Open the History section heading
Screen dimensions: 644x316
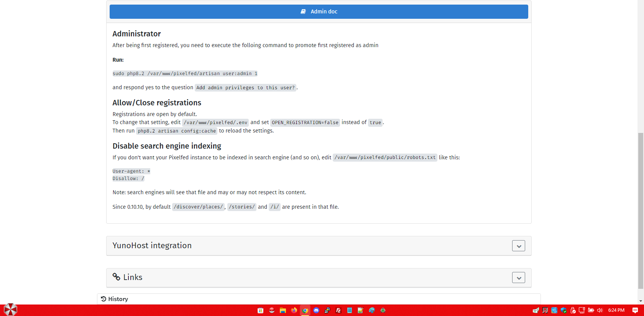[118, 299]
